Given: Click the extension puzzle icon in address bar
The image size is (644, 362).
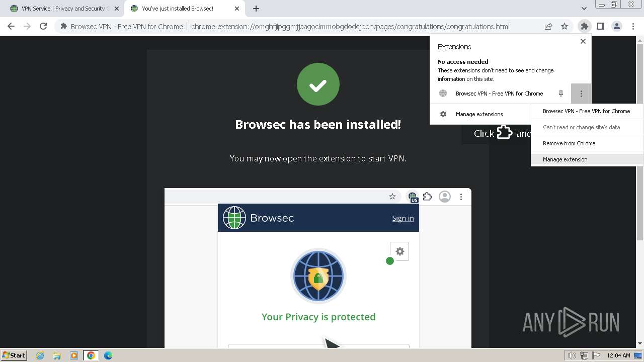Looking at the screenshot, I should click(63, 26).
